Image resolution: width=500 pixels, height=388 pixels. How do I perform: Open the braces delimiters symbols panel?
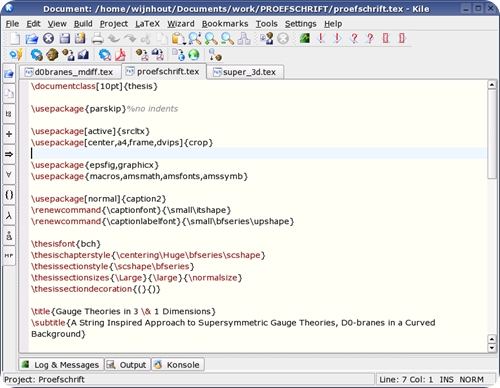pos(9,195)
